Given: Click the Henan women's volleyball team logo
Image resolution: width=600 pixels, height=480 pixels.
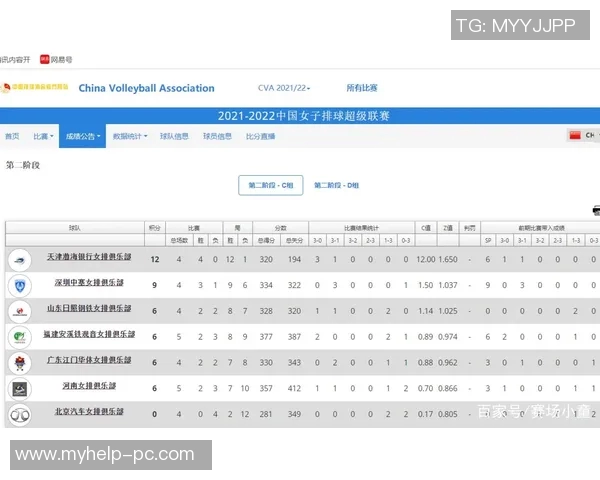Looking at the screenshot, I should (x=20, y=389).
